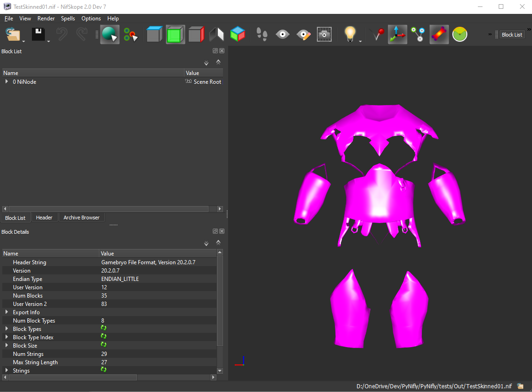Switch to front view green cube
Image resolution: width=532 pixels, height=392 pixels.
pyautogui.click(x=175, y=34)
